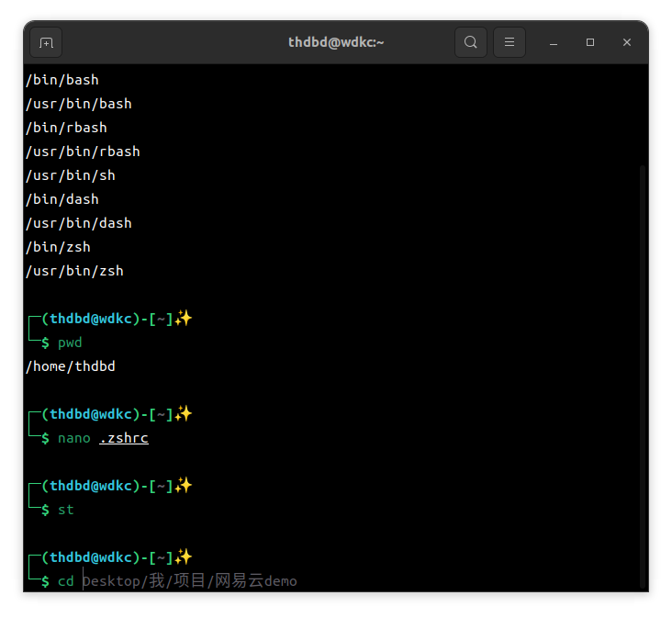Click the terminal's vertical scrollbar
This screenshot has width=672, height=618.
pyautogui.click(x=642, y=377)
